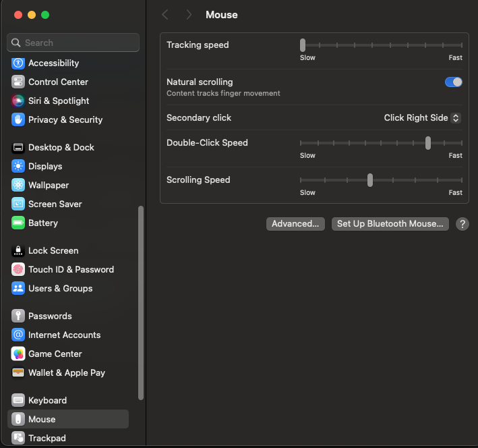Screen dimensions: 478x448
Task: Open Control Center settings icon
Action: (18, 82)
